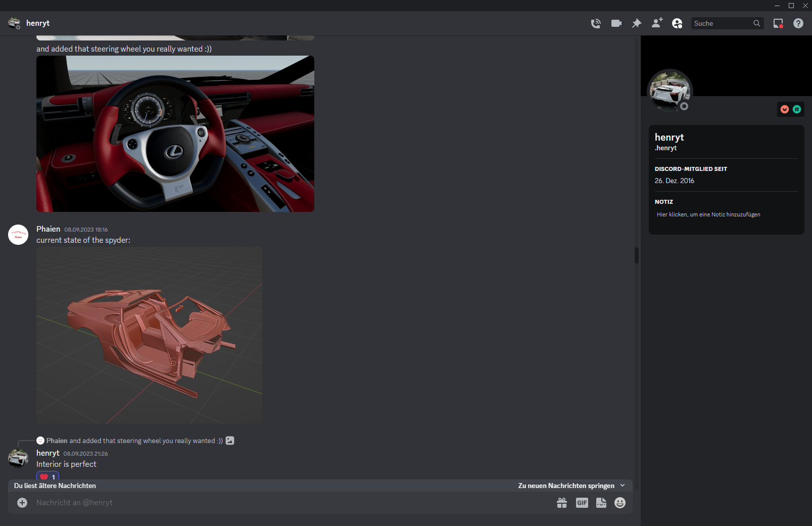Open the 3D spyder model image
This screenshot has height=526, width=812.
[149, 335]
